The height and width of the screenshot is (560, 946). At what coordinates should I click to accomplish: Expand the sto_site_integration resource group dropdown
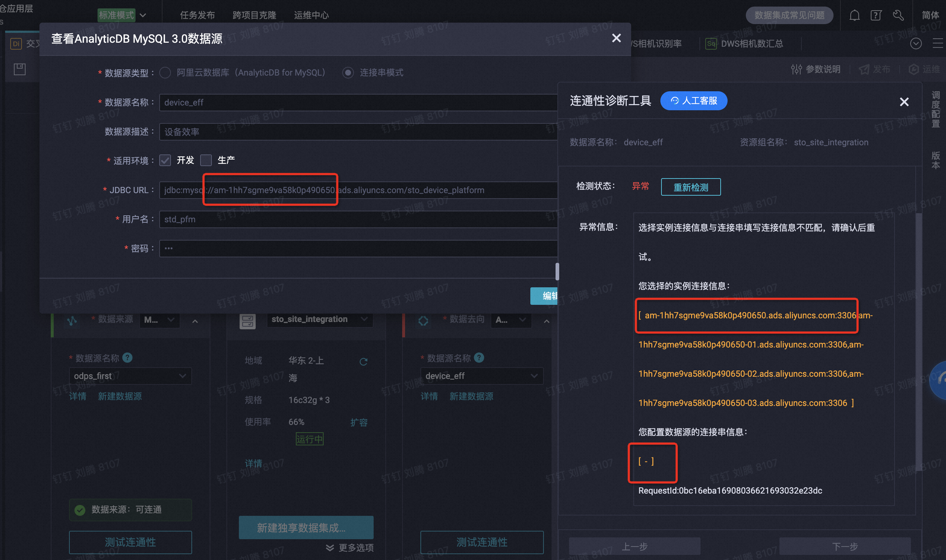tap(319, 319)
